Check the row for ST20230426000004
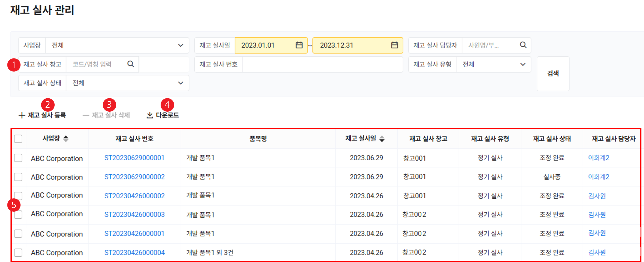 pos(18,252)
